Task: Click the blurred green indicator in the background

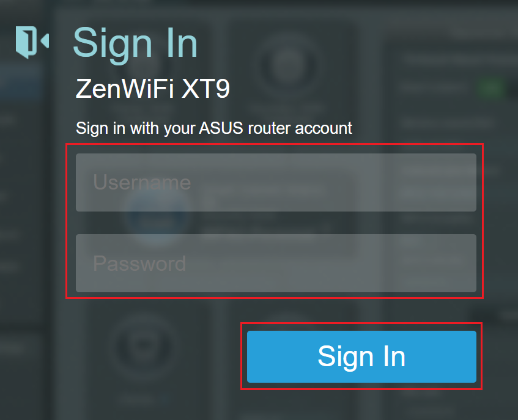Action: coord(491,88)
